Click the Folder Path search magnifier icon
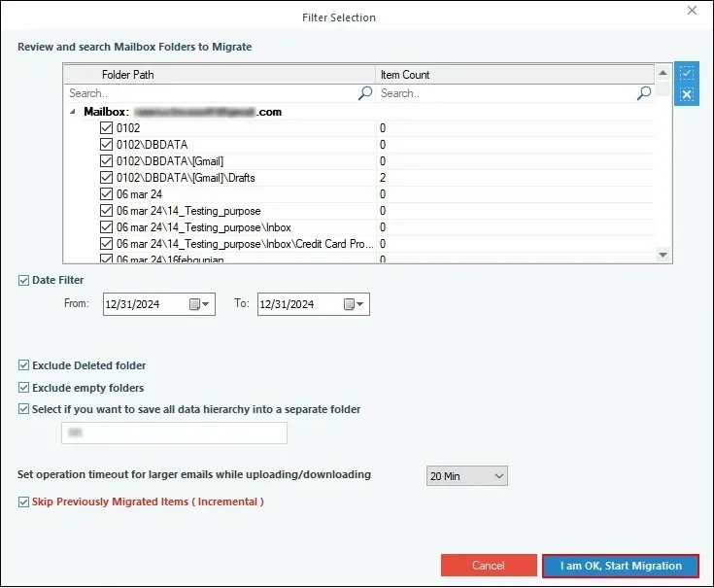Screen dimensions: 714x588 (365, 93)
